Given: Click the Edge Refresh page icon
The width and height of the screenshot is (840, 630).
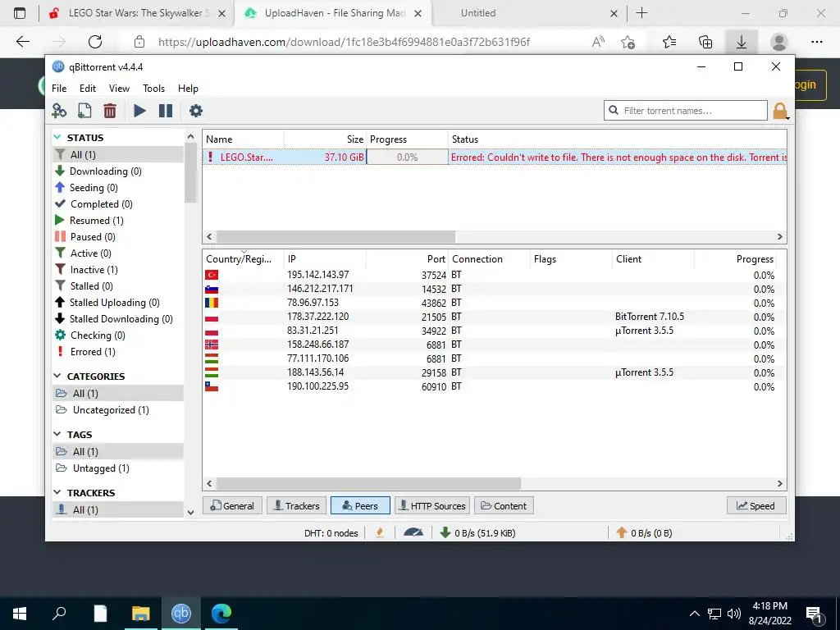Looking at the screenshot, I should pos(95,42).
